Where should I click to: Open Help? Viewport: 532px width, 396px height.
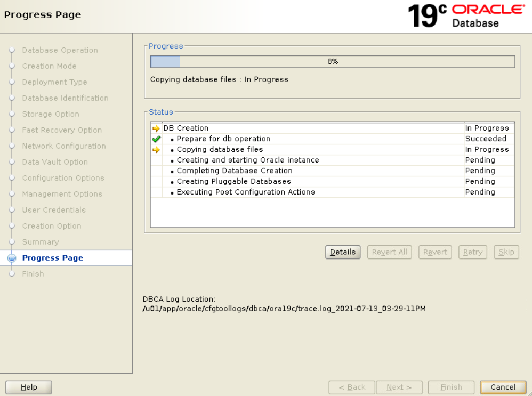(29, 387)
